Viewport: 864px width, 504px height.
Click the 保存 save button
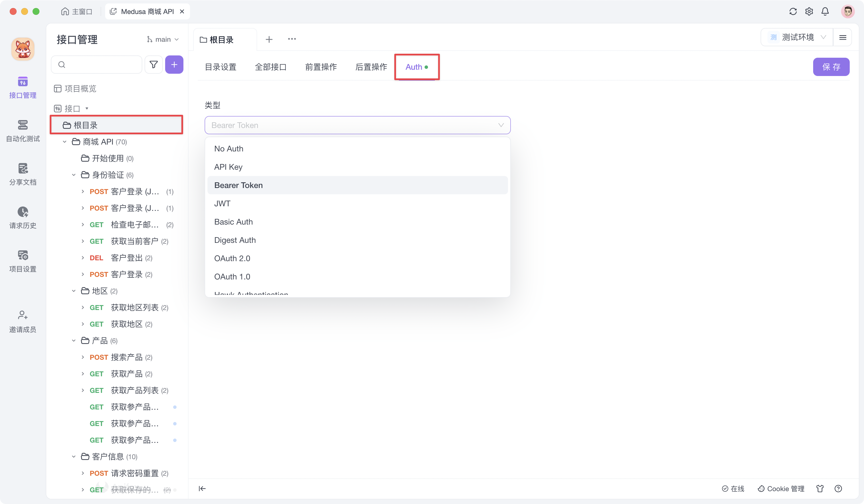[831, 67]
